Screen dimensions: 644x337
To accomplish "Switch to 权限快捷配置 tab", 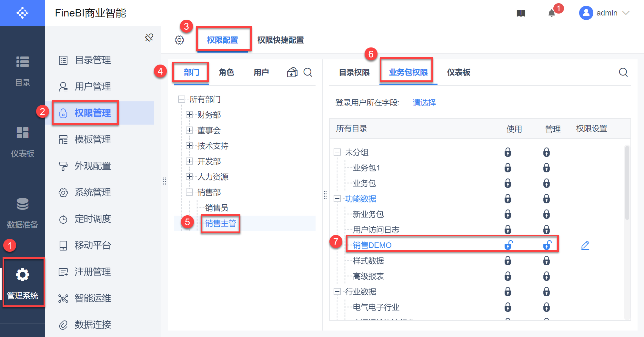I will coord(280,40).
